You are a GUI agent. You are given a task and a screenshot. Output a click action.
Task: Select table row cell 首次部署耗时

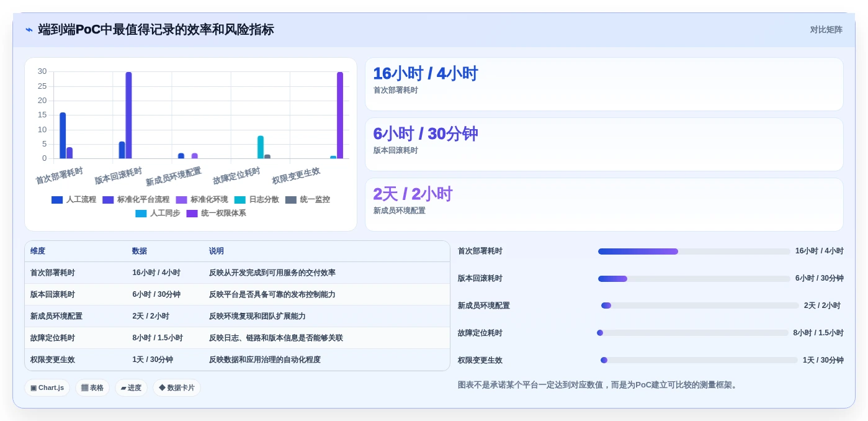53,273
